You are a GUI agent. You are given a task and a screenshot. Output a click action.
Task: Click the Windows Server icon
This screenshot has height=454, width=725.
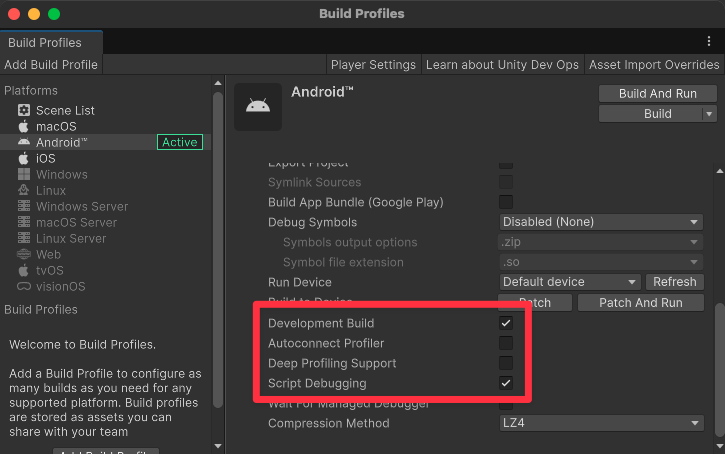click(24, 206)
